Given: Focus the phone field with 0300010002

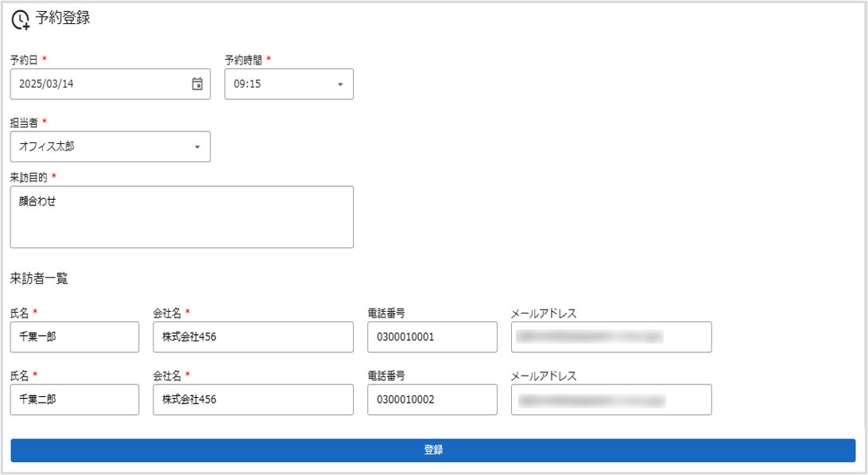Looking at the screenshot, I should point(432,399).
